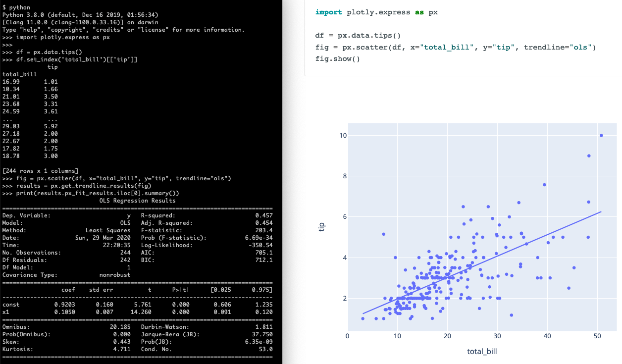Select the Skew value '0.443'
622x364 pixels.
point(122,342)
